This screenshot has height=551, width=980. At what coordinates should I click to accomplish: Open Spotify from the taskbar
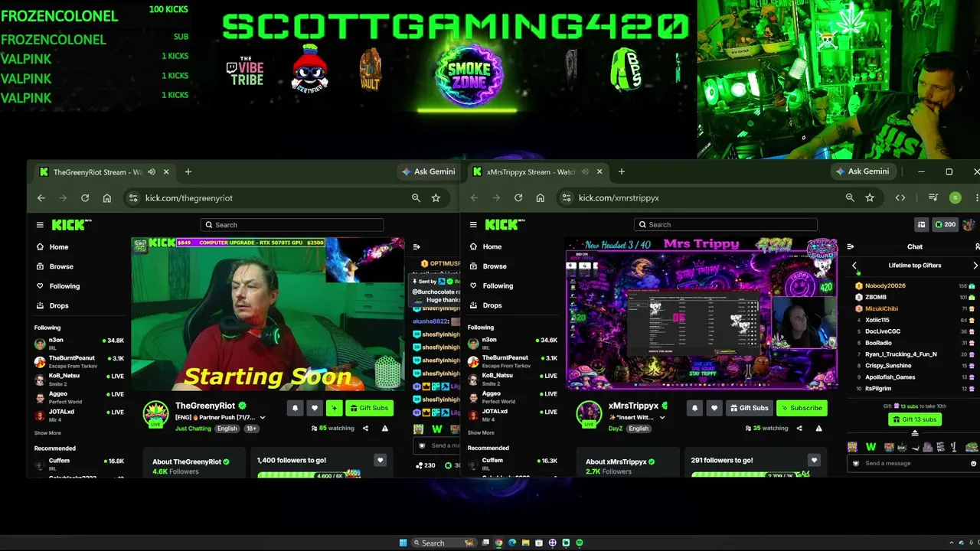click(x=580, y=543)
